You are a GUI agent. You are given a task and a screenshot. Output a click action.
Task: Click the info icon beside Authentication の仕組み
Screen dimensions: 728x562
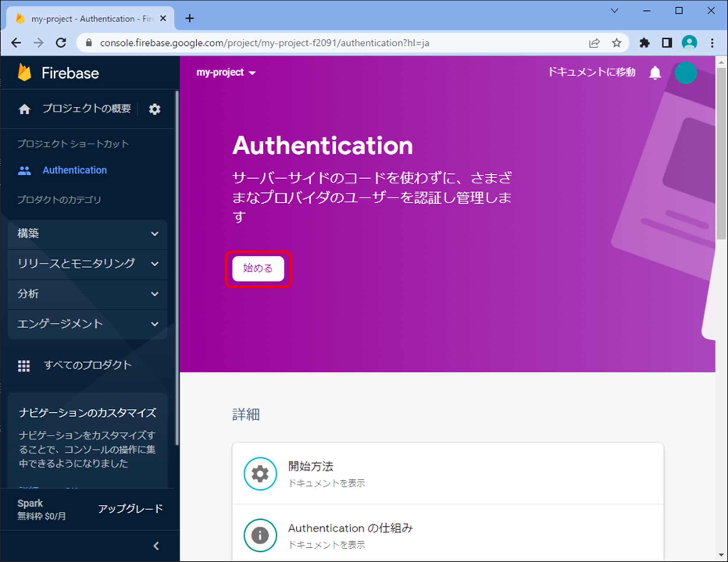click(x=260, y=536)
